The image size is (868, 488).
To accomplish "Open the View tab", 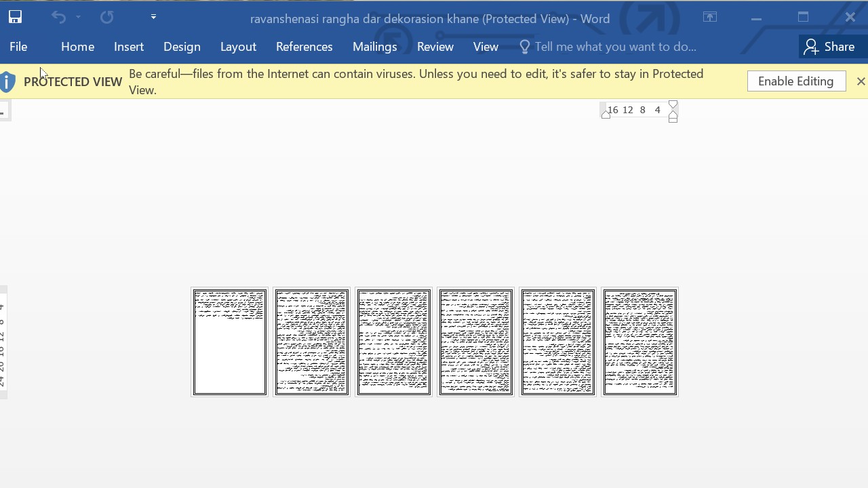I will coord(486,47).
